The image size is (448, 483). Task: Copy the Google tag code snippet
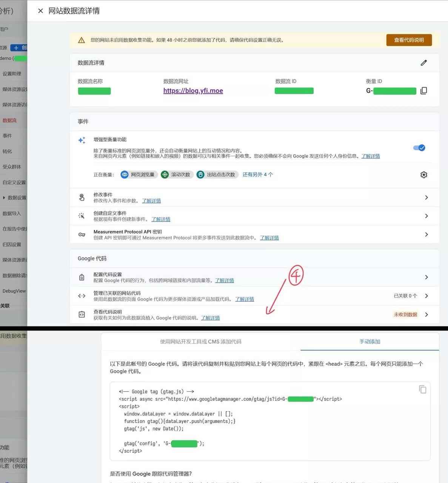pyautogui.click(x=422, y=389)
